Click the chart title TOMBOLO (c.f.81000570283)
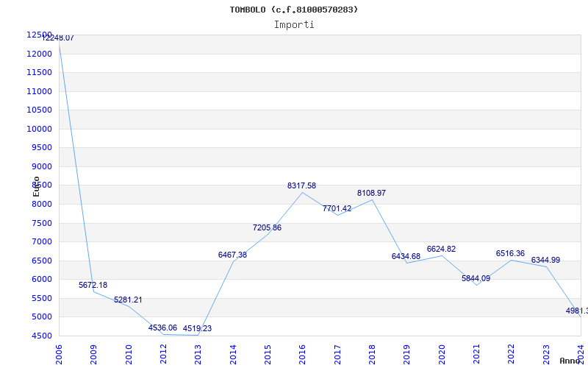Image resolution: width=588 pixels, height=368 pixels. tap(294, 10)
